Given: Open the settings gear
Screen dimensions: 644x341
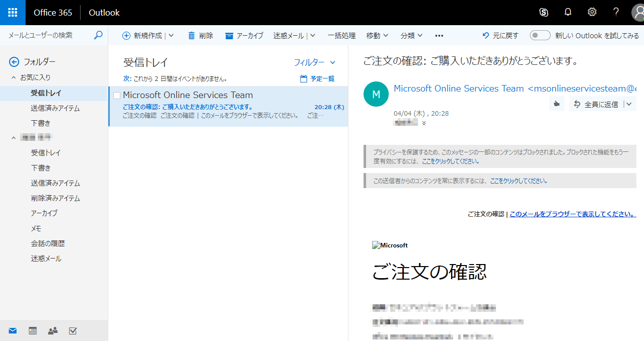Looking at the screenshot, I should 592,13.
